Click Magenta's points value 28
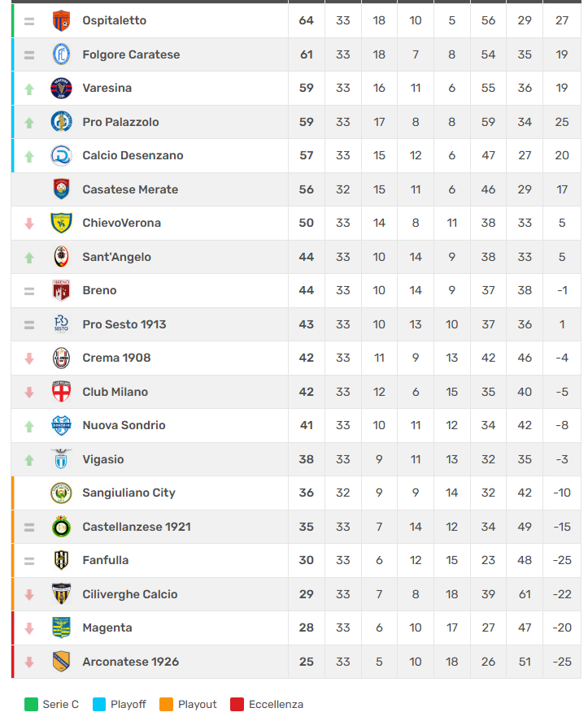 point(306,628)
